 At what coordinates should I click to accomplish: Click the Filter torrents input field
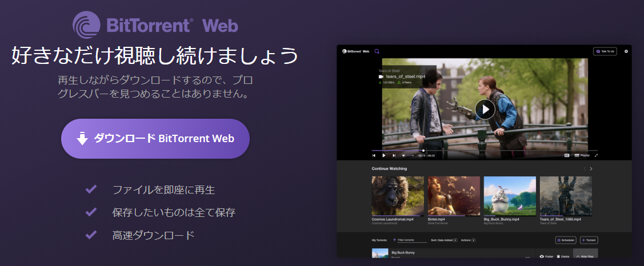tap(412, 240)
